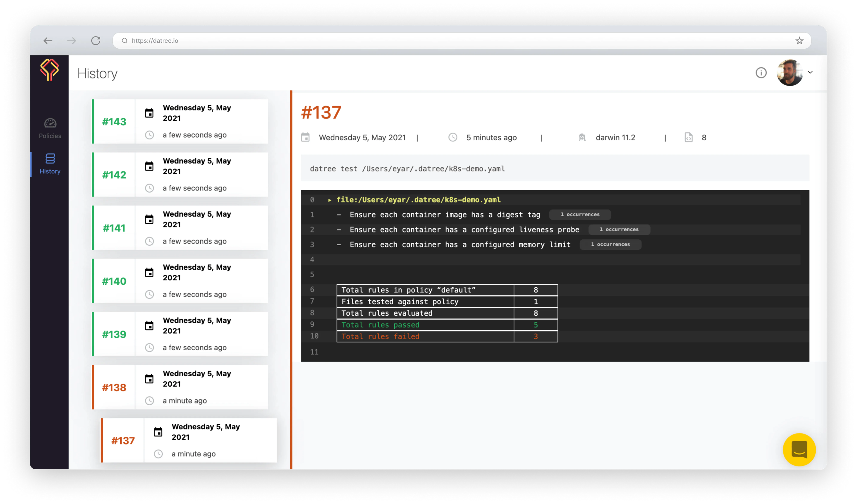The image size is (857, 504).
Task: Click the liveness probe rule line
Action: click(465, 230)
